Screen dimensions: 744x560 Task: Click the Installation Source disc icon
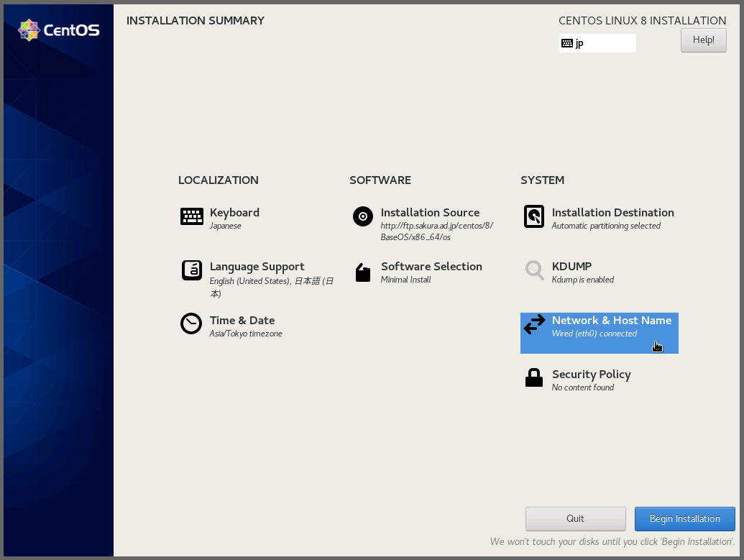tap(363, 216)
